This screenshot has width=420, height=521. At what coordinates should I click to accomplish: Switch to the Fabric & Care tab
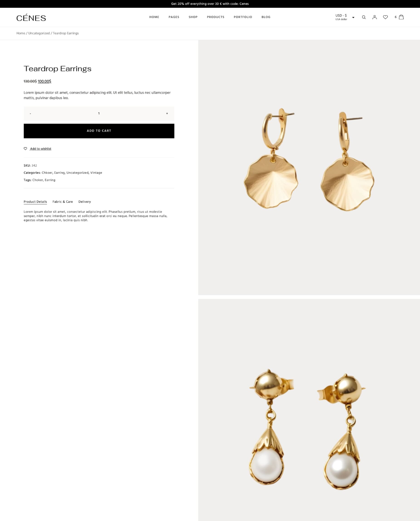(63, 202)
